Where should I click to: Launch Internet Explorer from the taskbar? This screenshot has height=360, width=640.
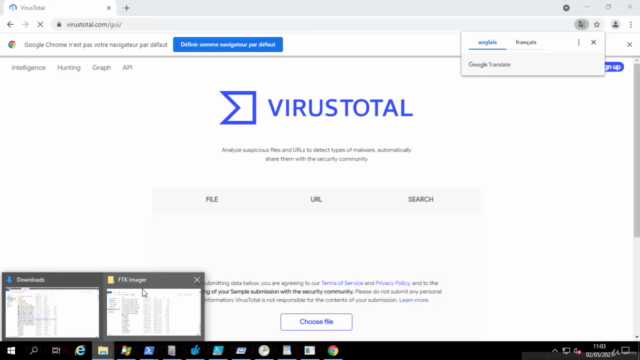click(80, 351)
